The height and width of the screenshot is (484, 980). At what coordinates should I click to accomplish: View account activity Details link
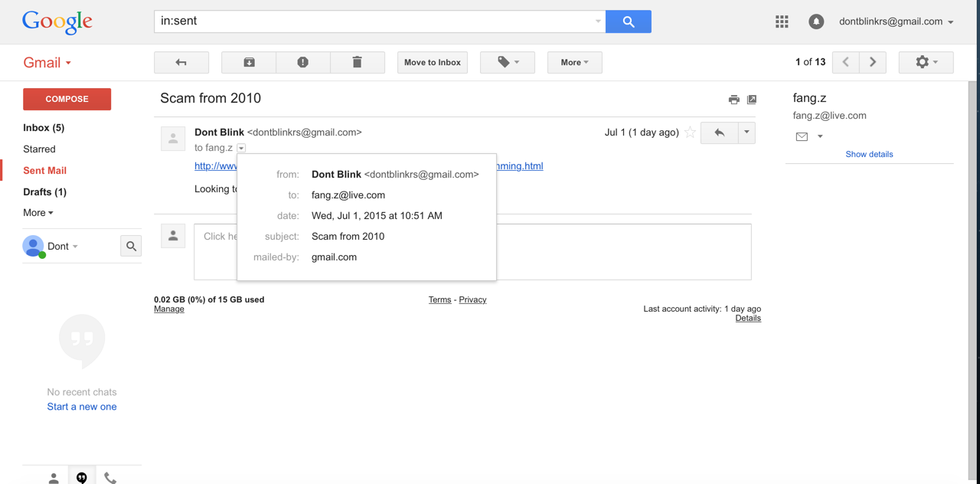[x=748, y=318]
